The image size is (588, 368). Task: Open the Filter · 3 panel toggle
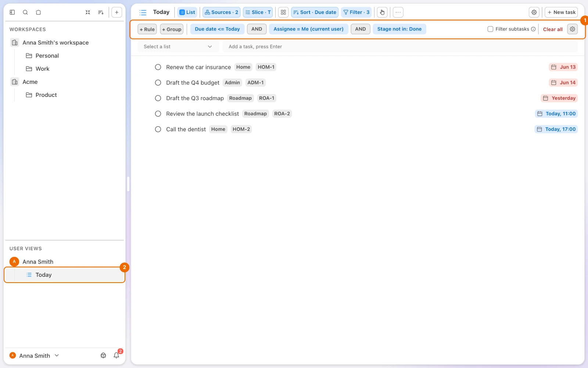pos(356,12)
